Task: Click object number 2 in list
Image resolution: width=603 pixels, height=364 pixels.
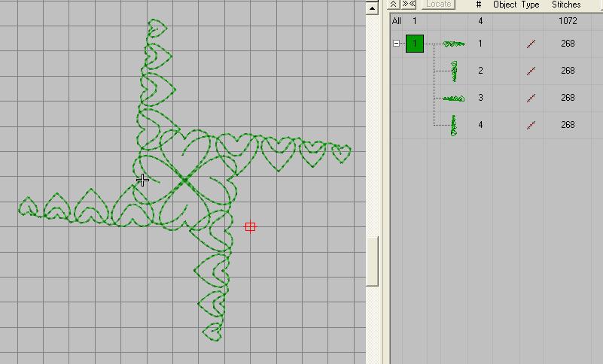Action: tap(480, 71)
